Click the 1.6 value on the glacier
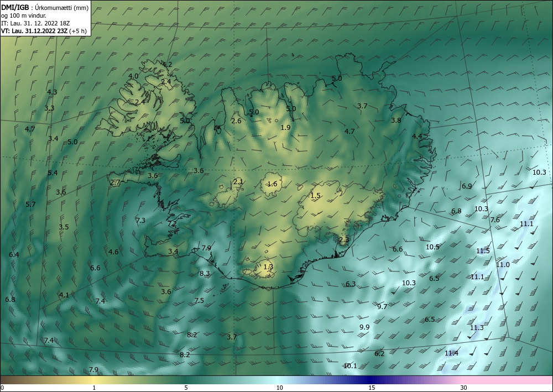Screen dimensions: 553x392 (272, 184)
